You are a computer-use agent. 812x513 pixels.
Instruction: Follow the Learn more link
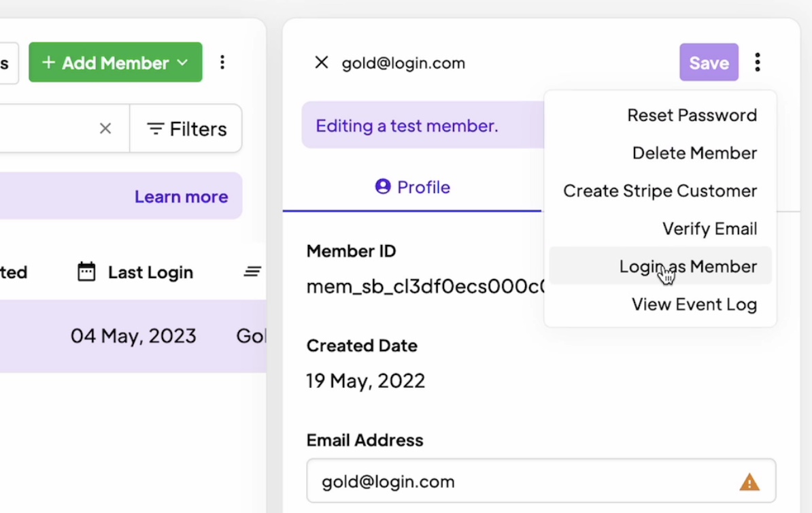181,197
